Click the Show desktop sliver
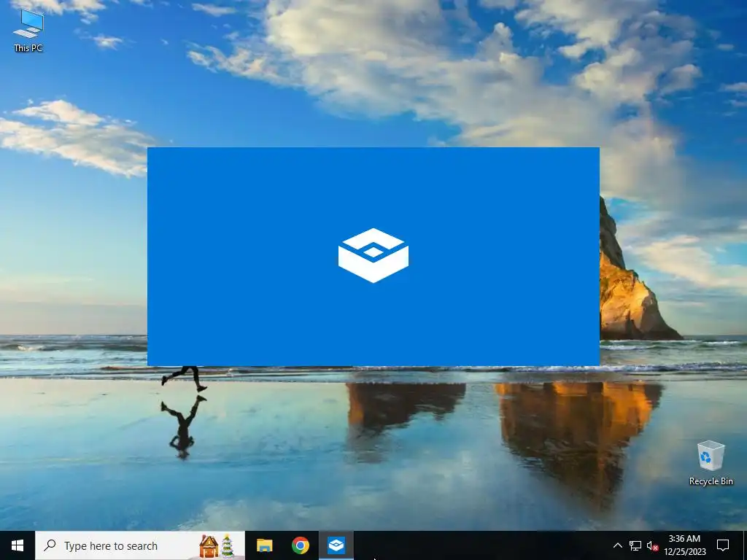 coord(745,545)
